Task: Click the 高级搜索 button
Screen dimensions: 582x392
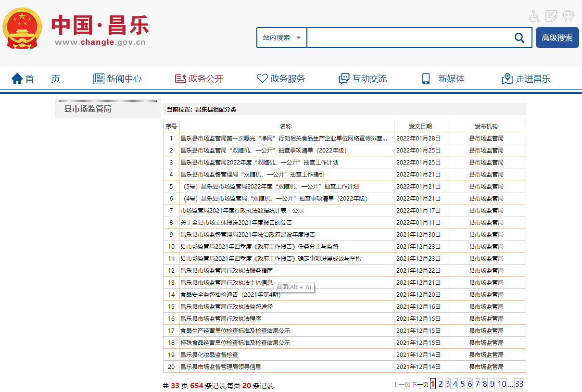Action: [x=557, y=38]
